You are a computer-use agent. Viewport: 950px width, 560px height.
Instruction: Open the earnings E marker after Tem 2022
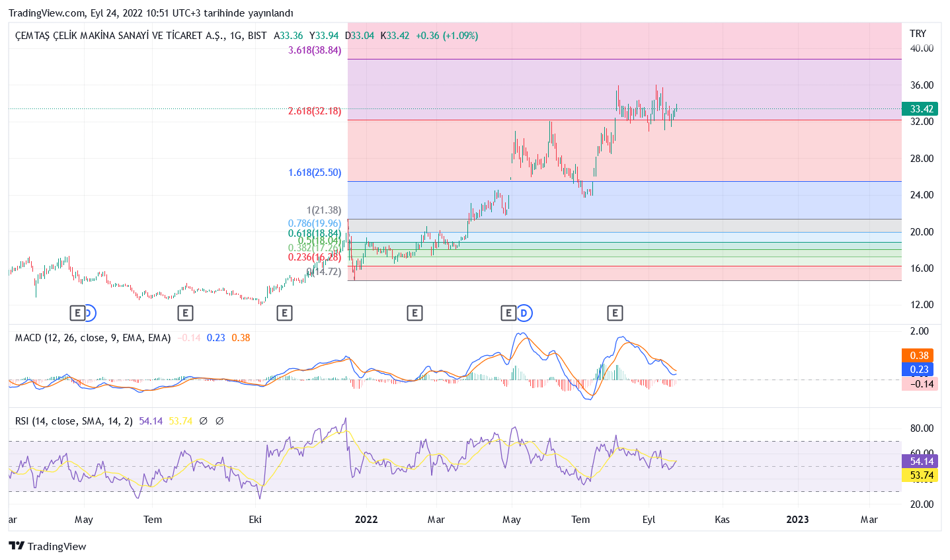point(615,313)
